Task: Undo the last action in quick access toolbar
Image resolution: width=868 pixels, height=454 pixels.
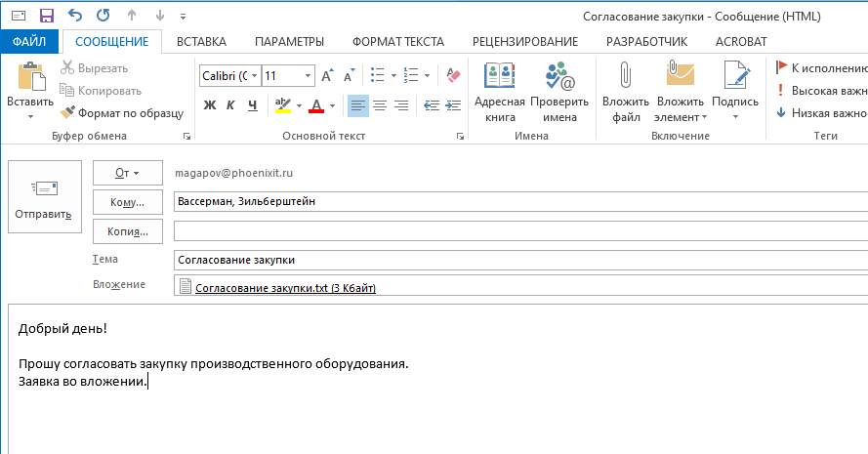Action: click(75, 16)
